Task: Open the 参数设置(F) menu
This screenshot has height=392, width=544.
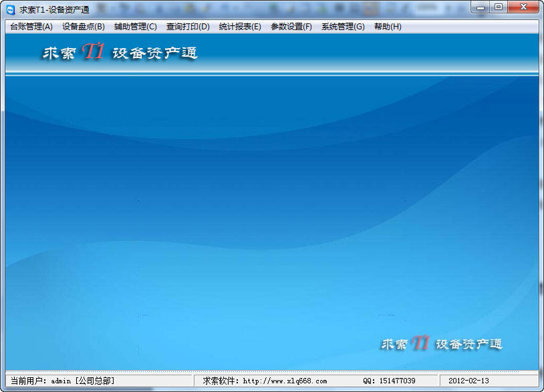Action: pos(291,27)
